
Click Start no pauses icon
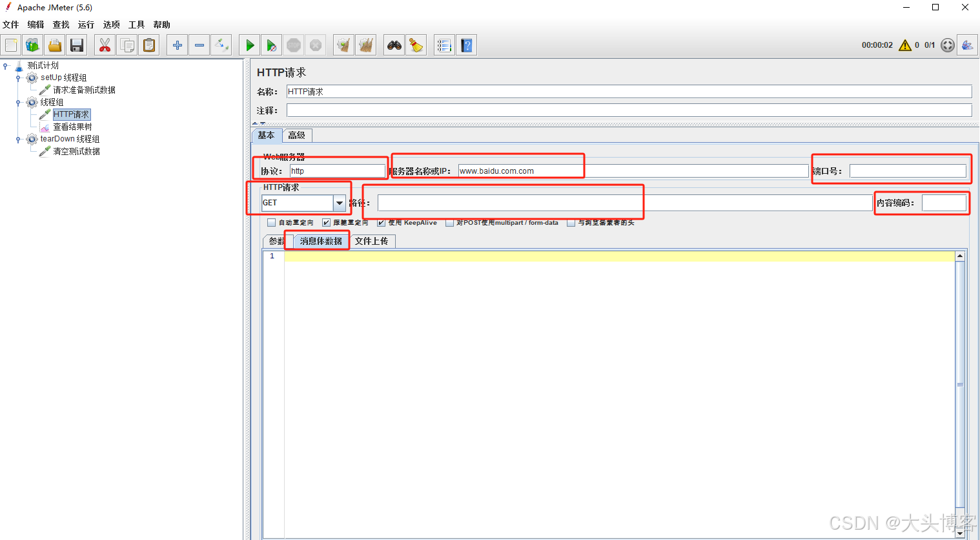pyautogui.click(x=271, y=45)
